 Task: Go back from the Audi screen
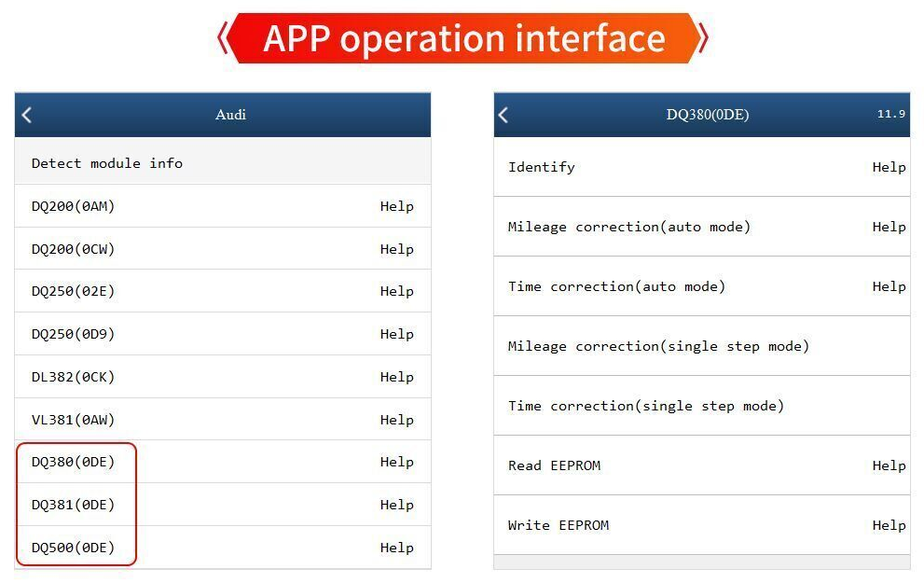click(26, 115)
